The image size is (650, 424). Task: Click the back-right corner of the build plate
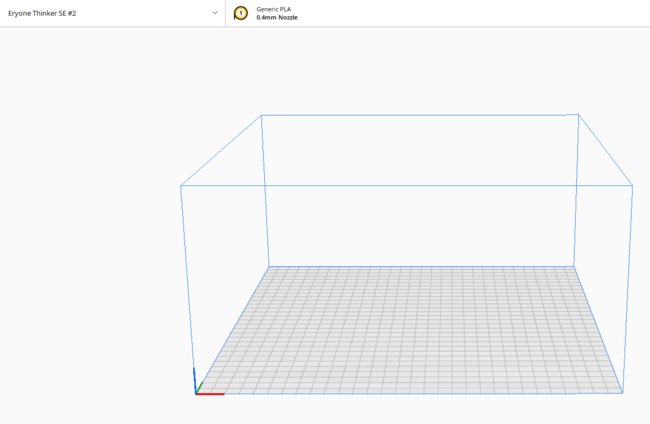575,267
